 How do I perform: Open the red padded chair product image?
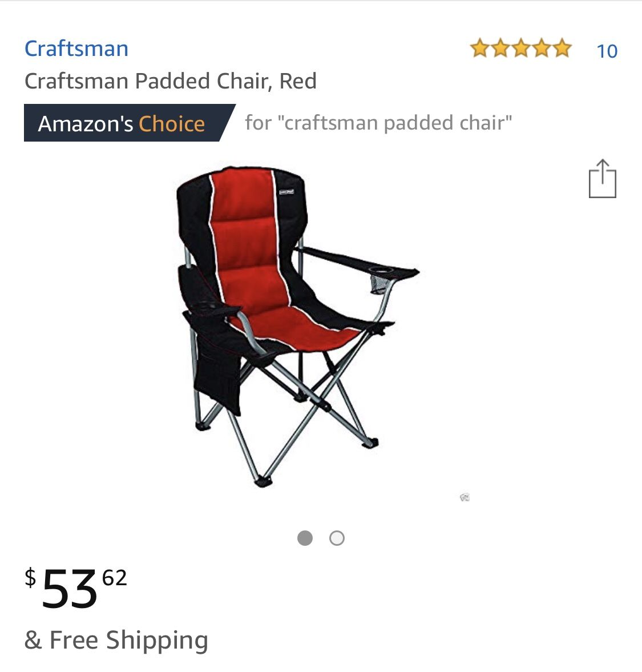point(298,327)
